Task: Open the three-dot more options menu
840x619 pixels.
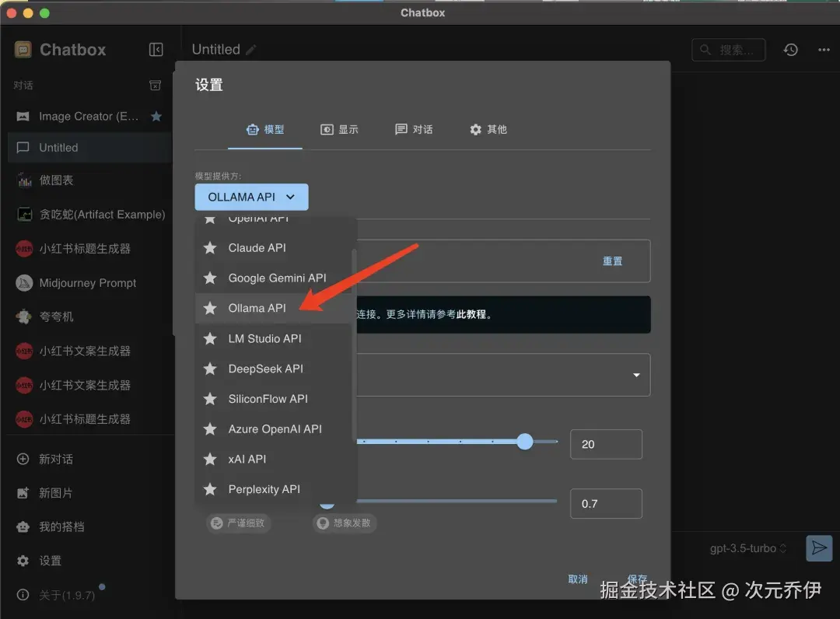Action: pyautogui.click(x=824, y=49)
